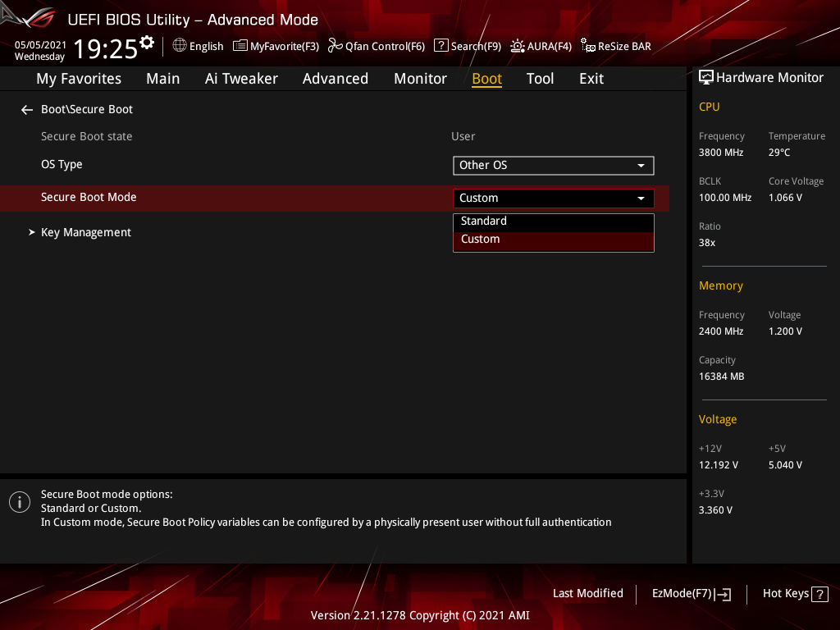The width and height of the screenshot is (840, 630).
Task: Open the Exit tab
Action: pyautogui.click(x=591, y=79)
